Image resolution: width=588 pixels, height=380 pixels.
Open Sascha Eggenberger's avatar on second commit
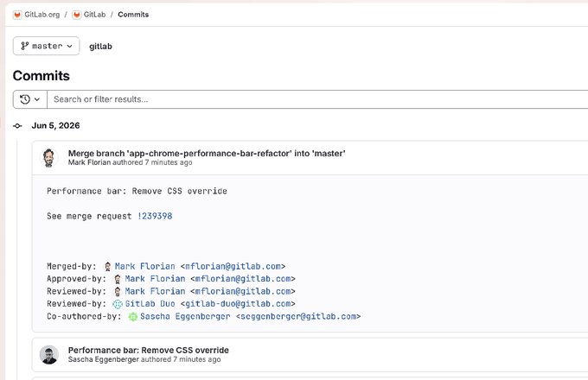tap(49, 355)
